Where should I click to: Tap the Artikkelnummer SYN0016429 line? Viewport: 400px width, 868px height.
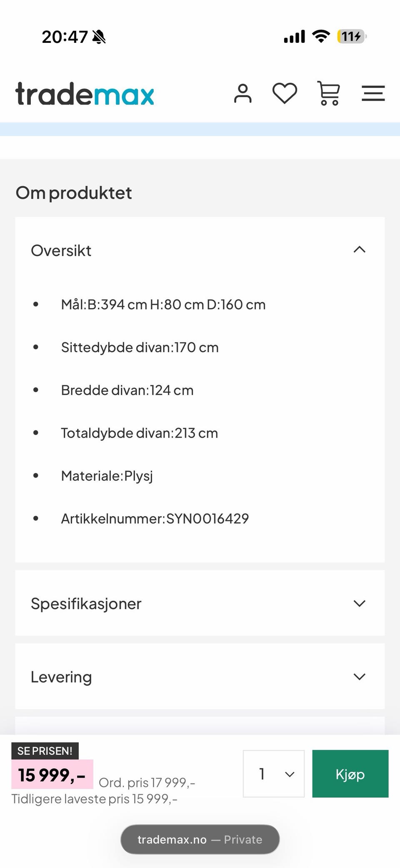(x=155, y=518)
